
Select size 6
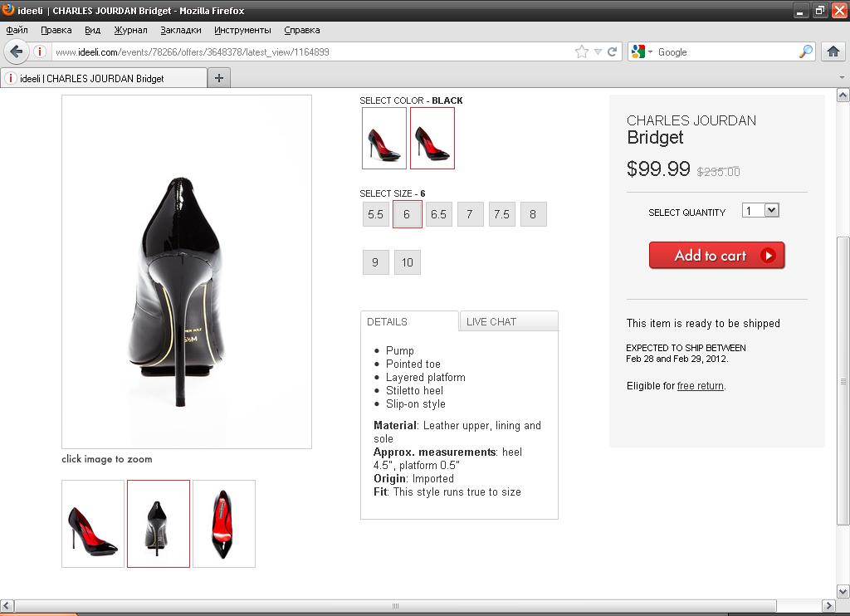point(407,215)
